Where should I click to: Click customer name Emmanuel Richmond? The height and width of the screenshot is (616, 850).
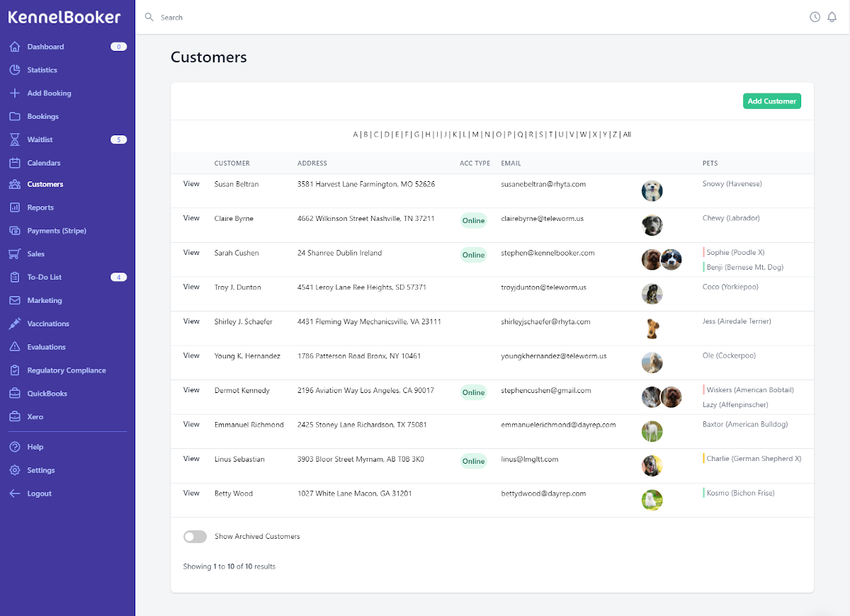[249, 425]
